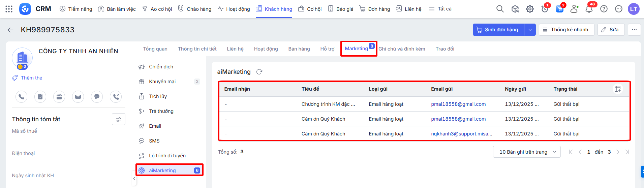Click the Thống kê nhanh button
The height and width of the screenshot is (188, 644).
click(565, 30)
